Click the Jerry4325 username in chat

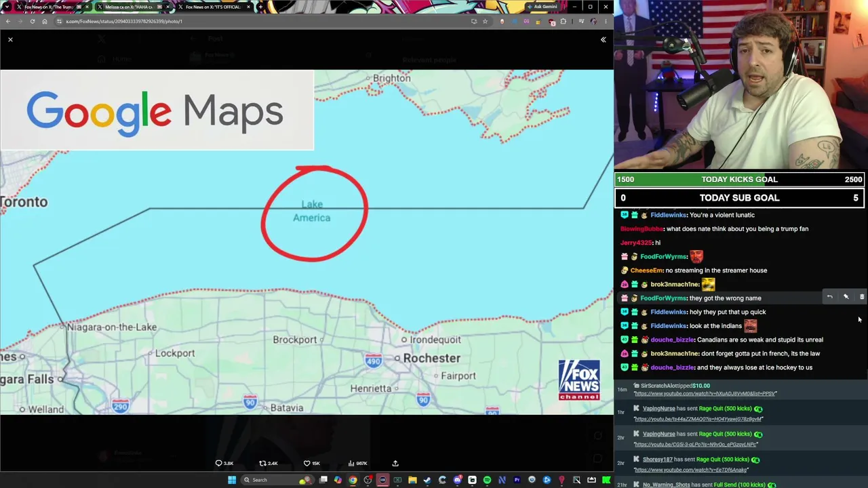coord(636,243)
